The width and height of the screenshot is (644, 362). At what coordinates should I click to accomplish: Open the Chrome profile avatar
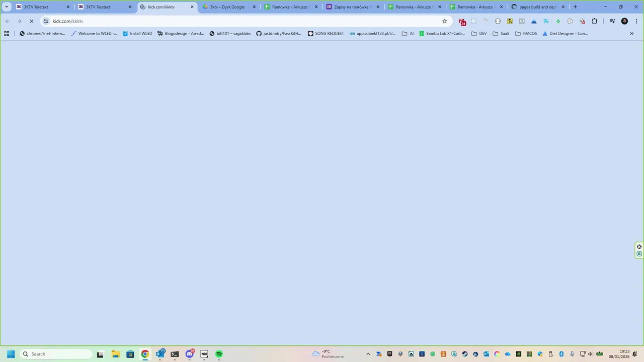pos(624,21)
